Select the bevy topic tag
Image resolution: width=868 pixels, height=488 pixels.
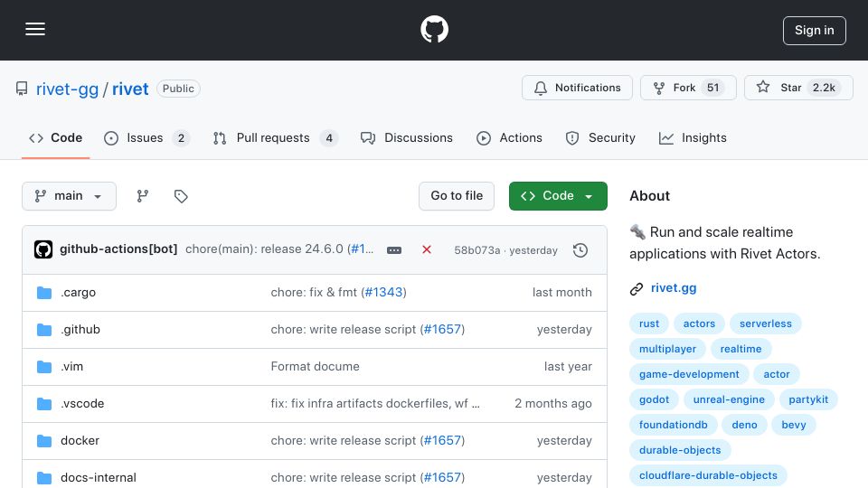pos(794,426)
